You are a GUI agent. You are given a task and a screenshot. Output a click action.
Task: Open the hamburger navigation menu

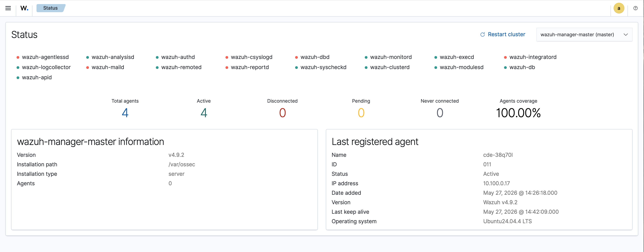coord(8,8)
